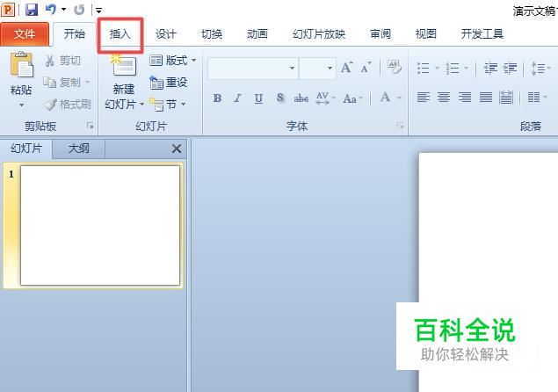Open Customize Quick Access Toolbar dropdown
The height and width of the screenshot is (392, 558).
coord(99,10)
